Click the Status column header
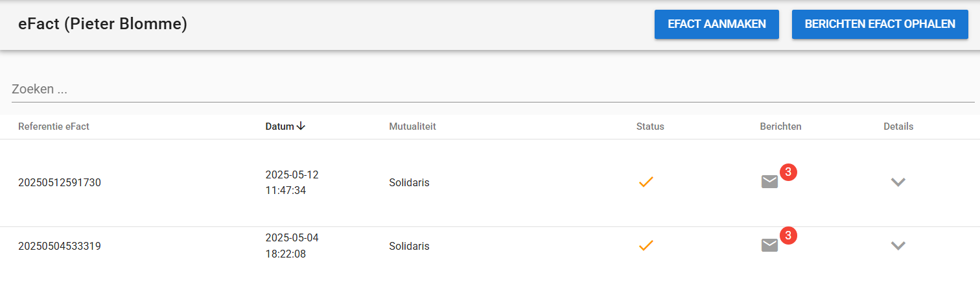The width and height of the screenshot is (980, 290). [x=650, y=127]
